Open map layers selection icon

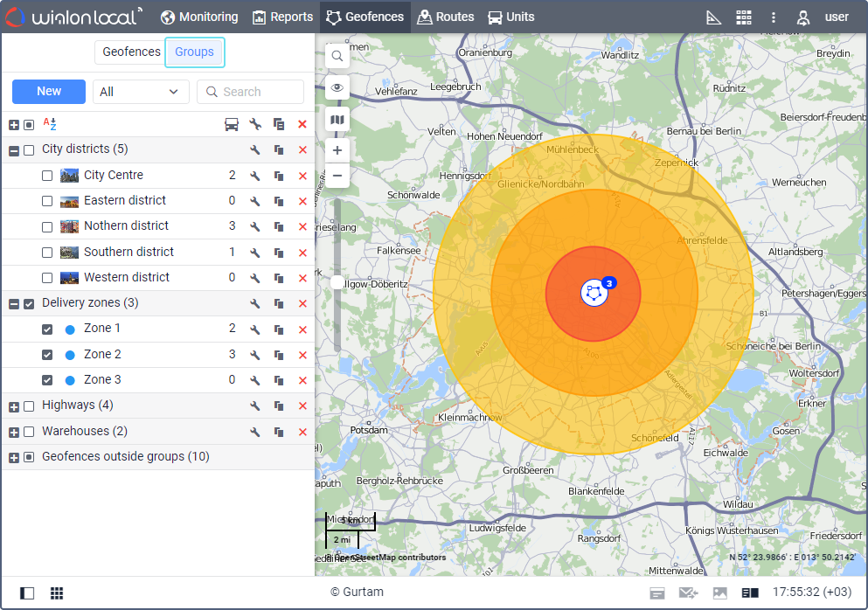[337, 120]
